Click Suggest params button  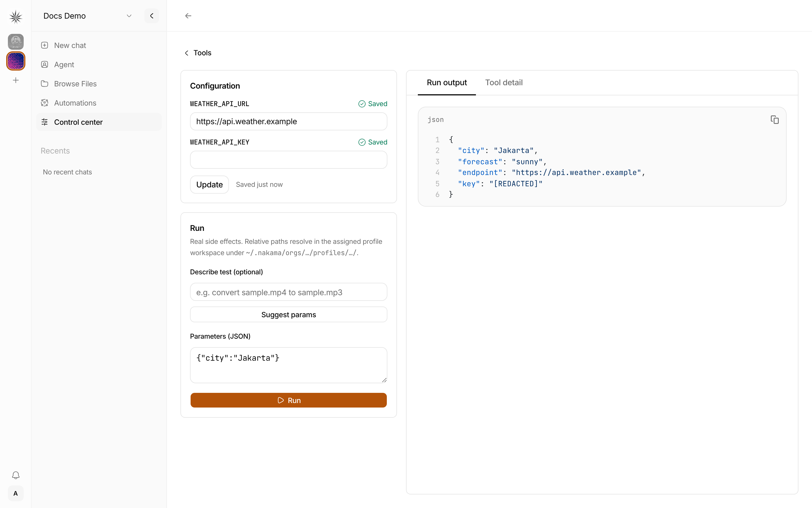(288, 314)
